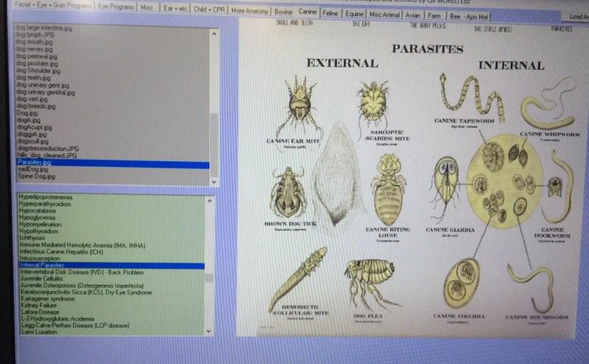Click the canine giardia drawing

pyautogui.click(x=446, y=189)
